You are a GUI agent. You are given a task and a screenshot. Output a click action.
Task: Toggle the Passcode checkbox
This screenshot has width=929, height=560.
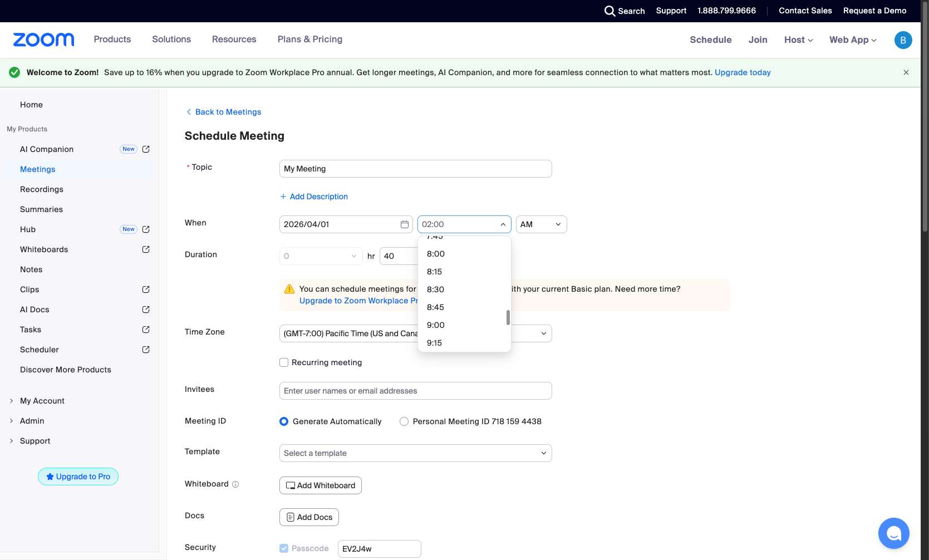pos(284,548)
